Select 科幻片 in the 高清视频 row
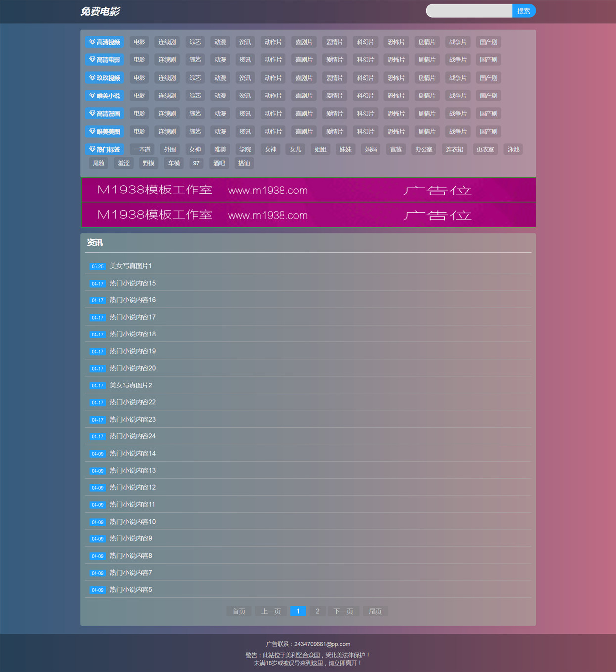The image size is (616, 672). click(365, 42)
